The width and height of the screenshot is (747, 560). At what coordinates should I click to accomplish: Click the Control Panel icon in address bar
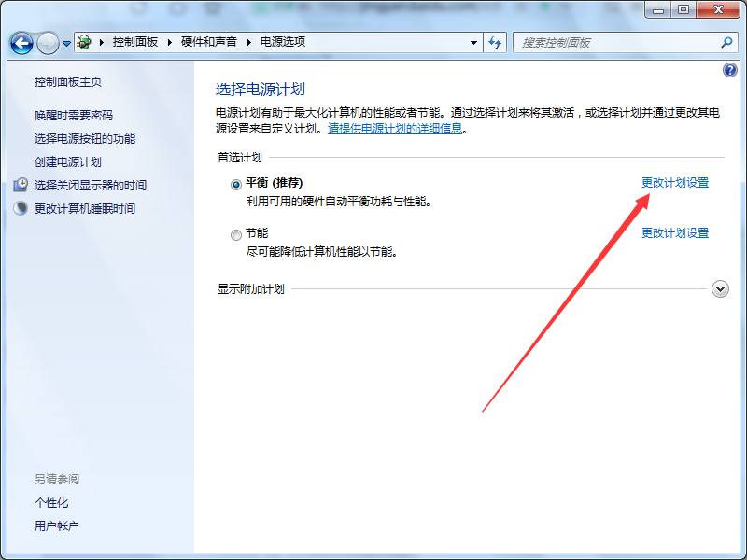tap(84, 42)
